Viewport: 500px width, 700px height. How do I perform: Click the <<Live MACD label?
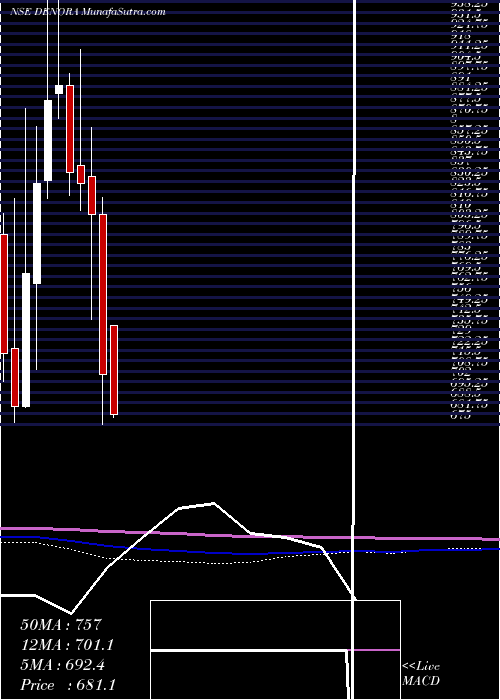click(421, 674)
